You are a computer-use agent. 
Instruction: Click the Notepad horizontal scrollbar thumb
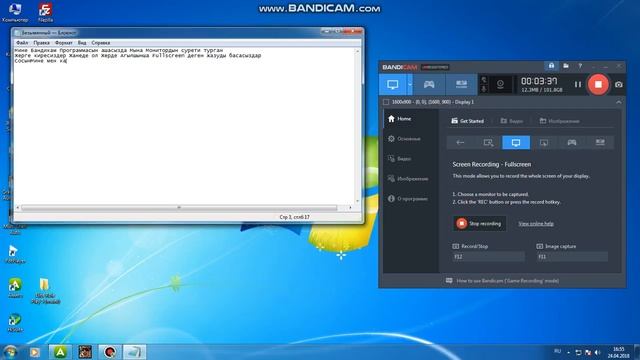click(179, 208)
